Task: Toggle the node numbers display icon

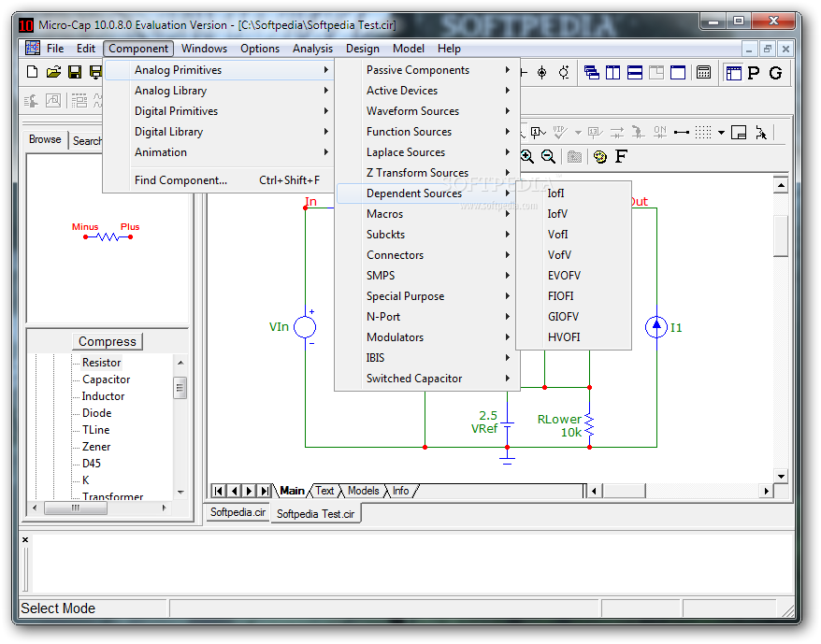Action: (538, 132)
